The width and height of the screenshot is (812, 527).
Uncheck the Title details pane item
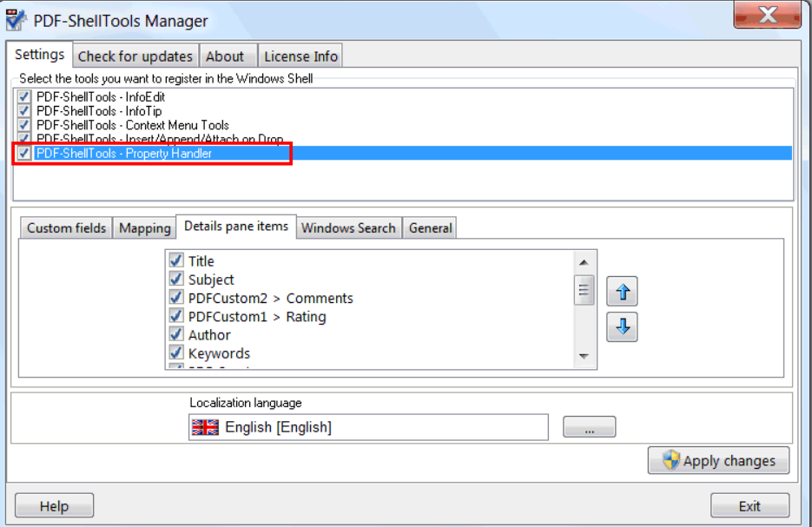click(x=176, y=260)
